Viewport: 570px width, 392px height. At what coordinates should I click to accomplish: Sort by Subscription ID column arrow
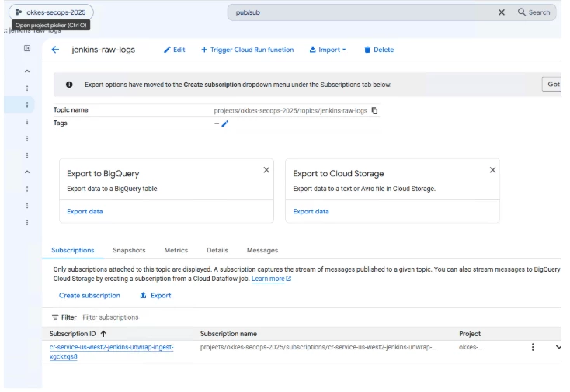pyautogui.click(x=103, y=334)
